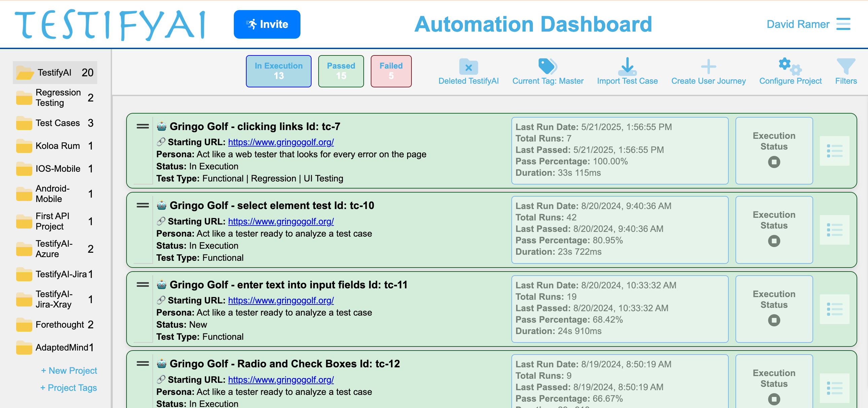Click drag handle of tc-11 test case
This screenshot has width=868, height=408.
pyautogui.click(x=143, y=285)
